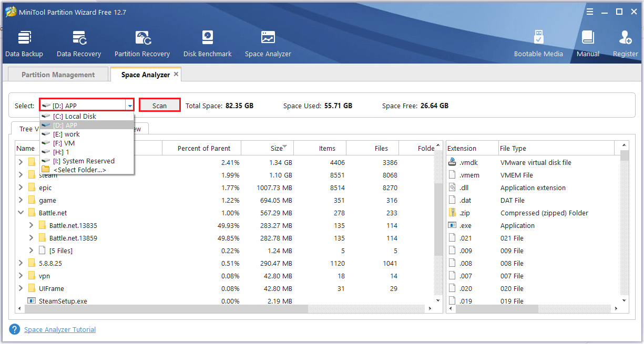Viewport: 644px width, 344px height.
Task: Choose [F:] VM from the list
Action: point(87,143)
